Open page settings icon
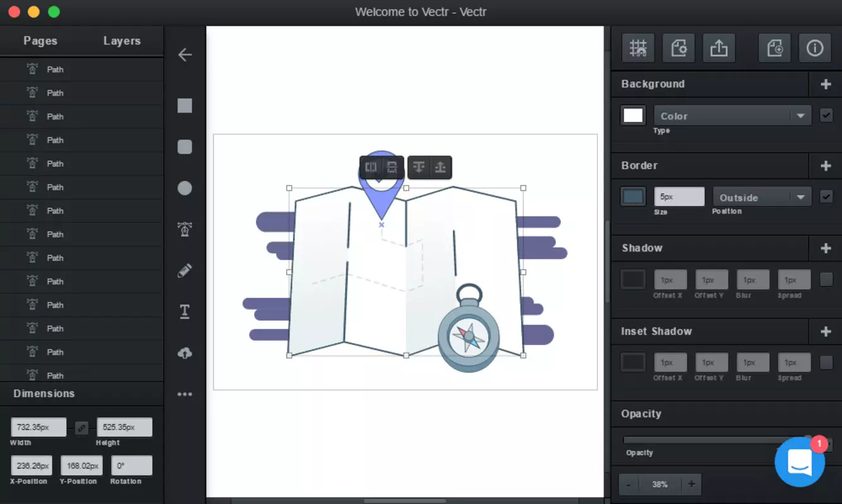The width and height of the screenshot is (842, 504). pos(679,48)
